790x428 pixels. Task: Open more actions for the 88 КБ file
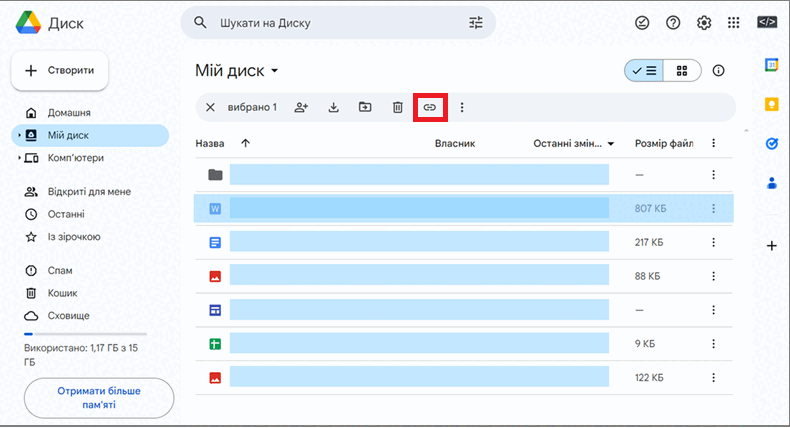713,276
